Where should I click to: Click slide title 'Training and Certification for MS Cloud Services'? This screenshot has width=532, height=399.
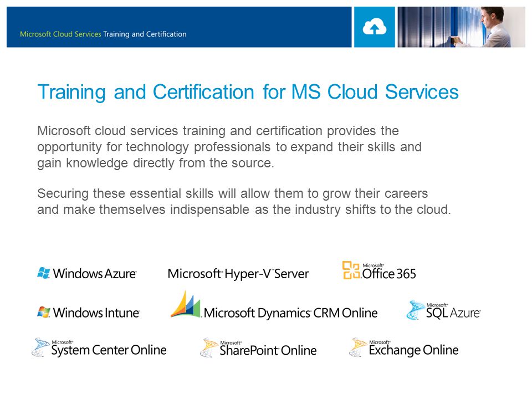coord(248,92)
